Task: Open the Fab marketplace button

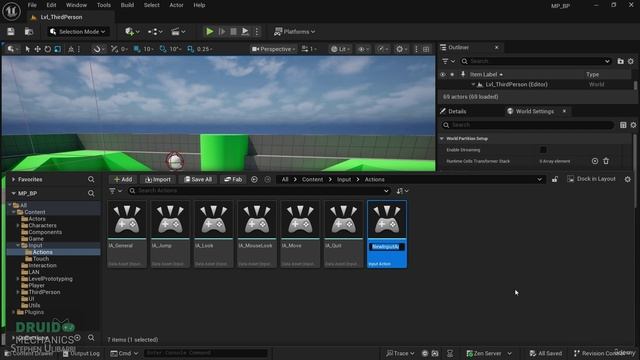Action: pos(233,179)
